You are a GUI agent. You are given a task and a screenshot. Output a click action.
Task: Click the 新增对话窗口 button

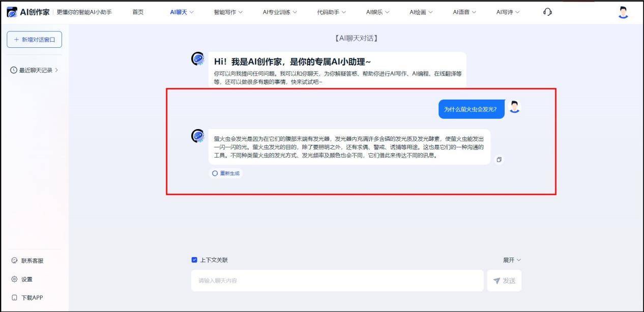[x=34, y=40]
